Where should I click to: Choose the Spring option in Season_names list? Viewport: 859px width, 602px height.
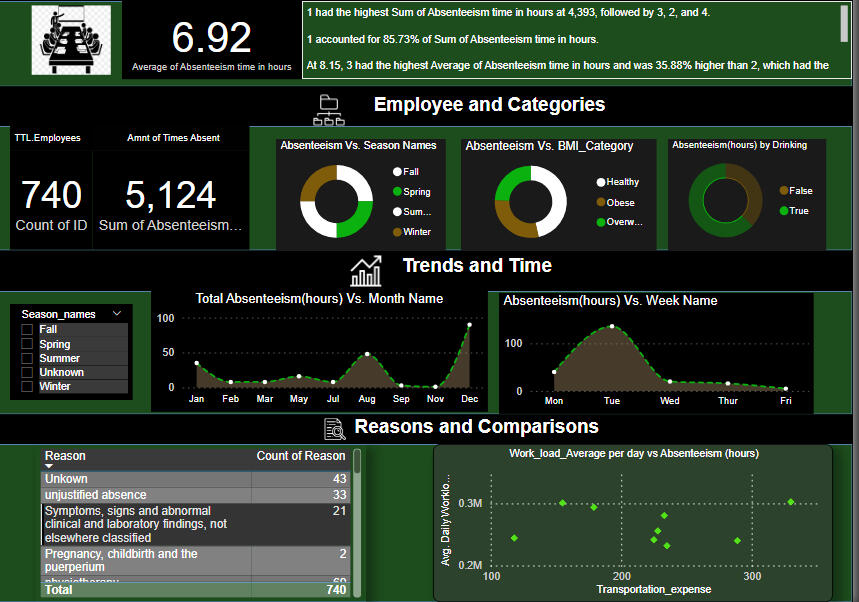pos(53,344)
